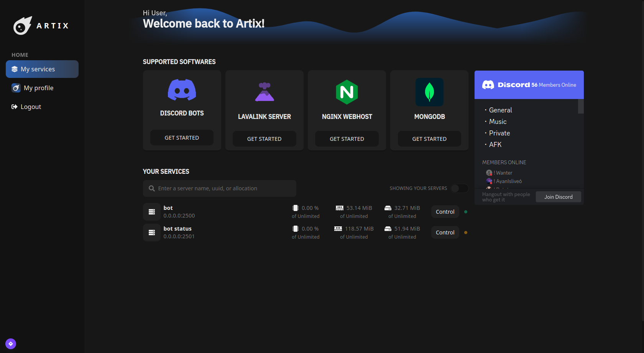Screen dimensions: 644x353
Task: Click the purple round icon at bottom left
Action: 11,344
